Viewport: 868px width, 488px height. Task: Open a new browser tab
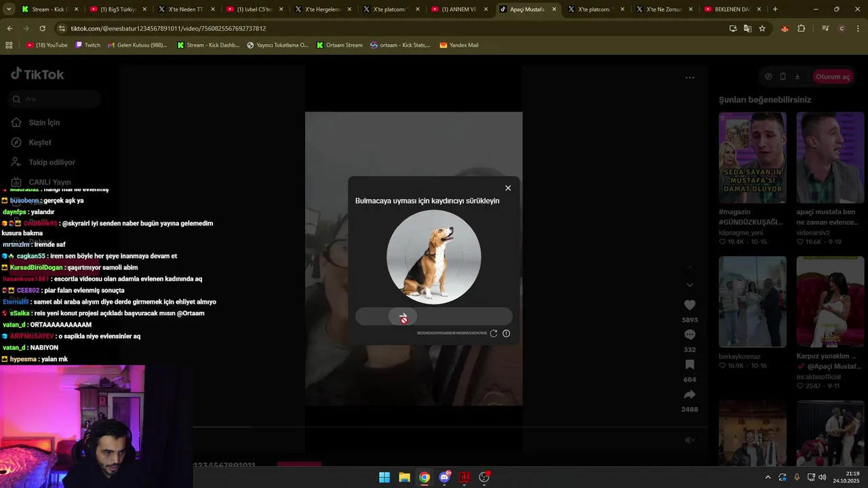pyautogui.click(x=775, y=9)
